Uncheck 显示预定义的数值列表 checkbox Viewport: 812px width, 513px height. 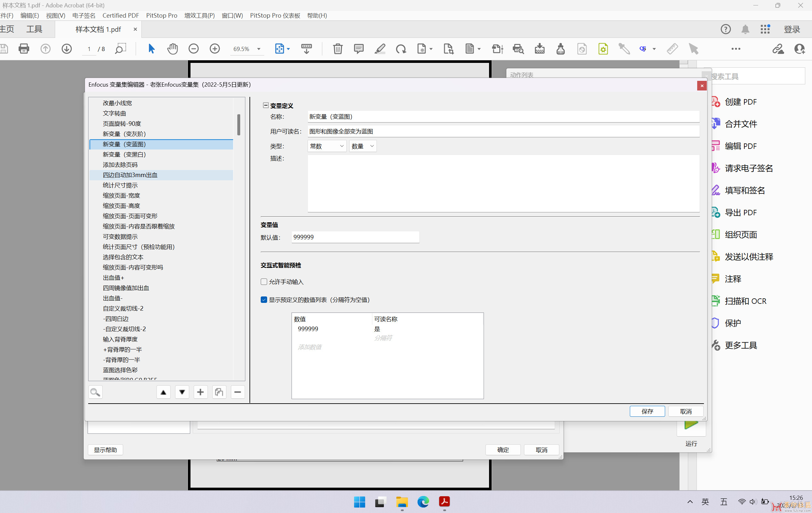click(x=264, y=300)
